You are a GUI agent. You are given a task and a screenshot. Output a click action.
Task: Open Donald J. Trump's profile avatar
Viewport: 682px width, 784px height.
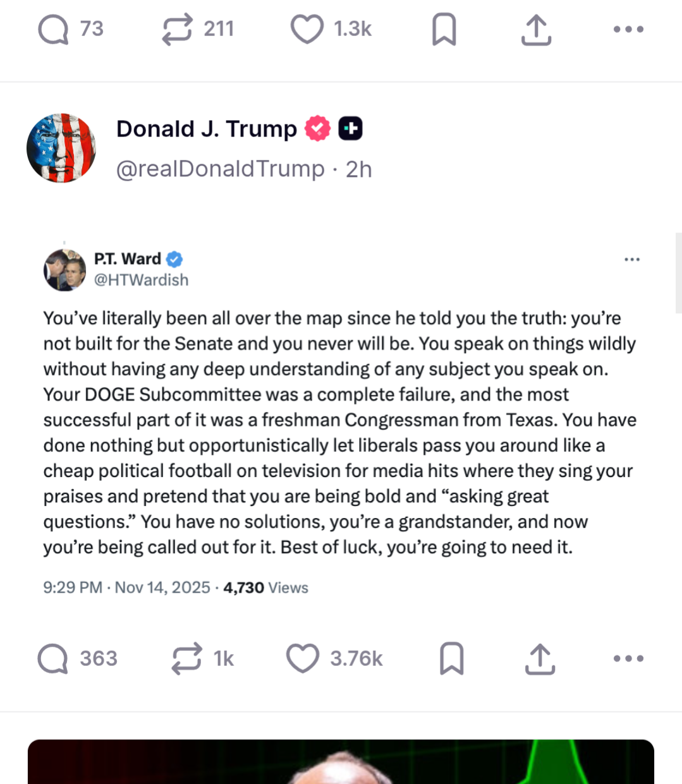(61, 148)
